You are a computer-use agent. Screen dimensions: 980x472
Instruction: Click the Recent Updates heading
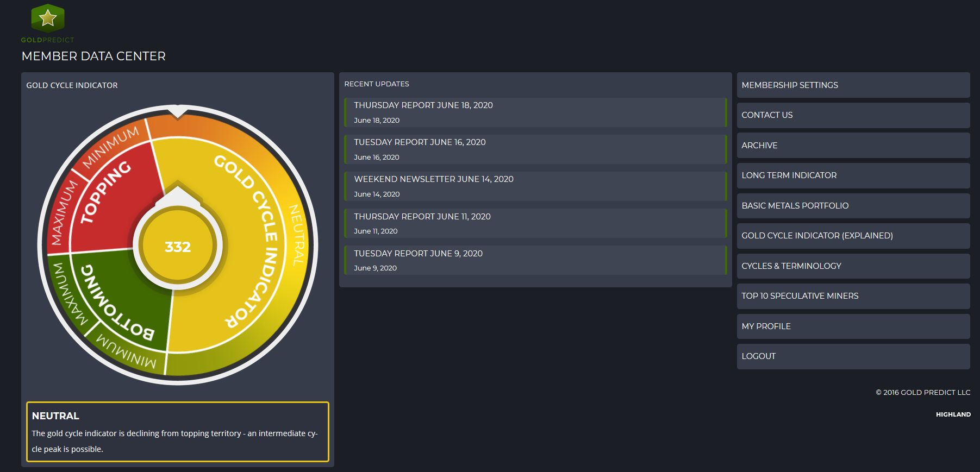click(x=377, y=84)
